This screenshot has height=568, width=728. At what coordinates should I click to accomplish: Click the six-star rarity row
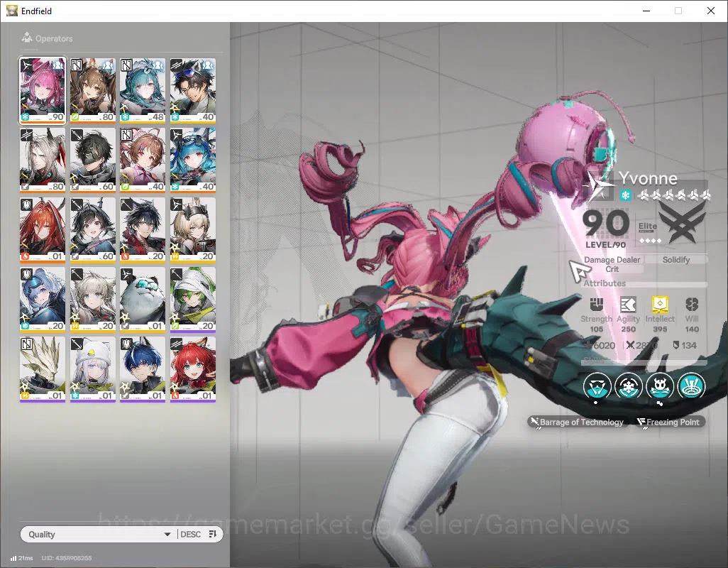click(673, 195)
